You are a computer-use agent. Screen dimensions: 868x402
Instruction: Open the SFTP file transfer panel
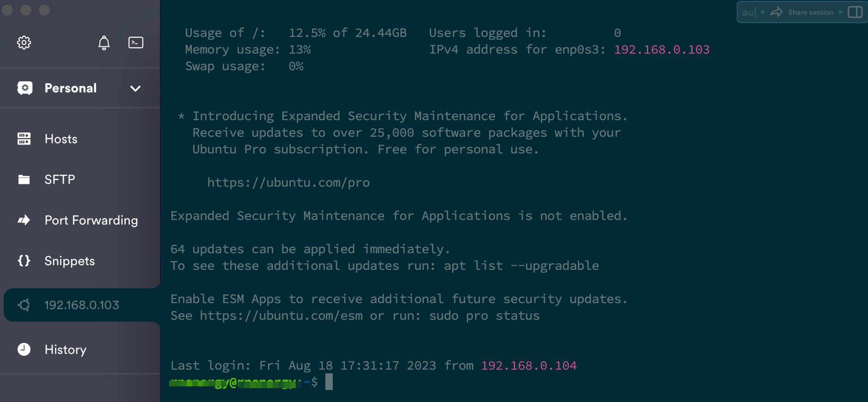point(60,179)
